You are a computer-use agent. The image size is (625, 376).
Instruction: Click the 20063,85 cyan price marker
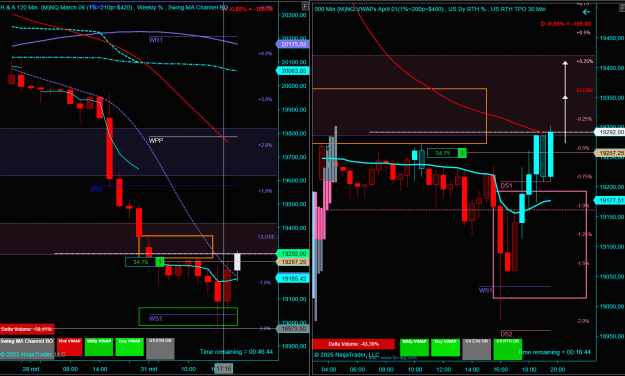293,71
